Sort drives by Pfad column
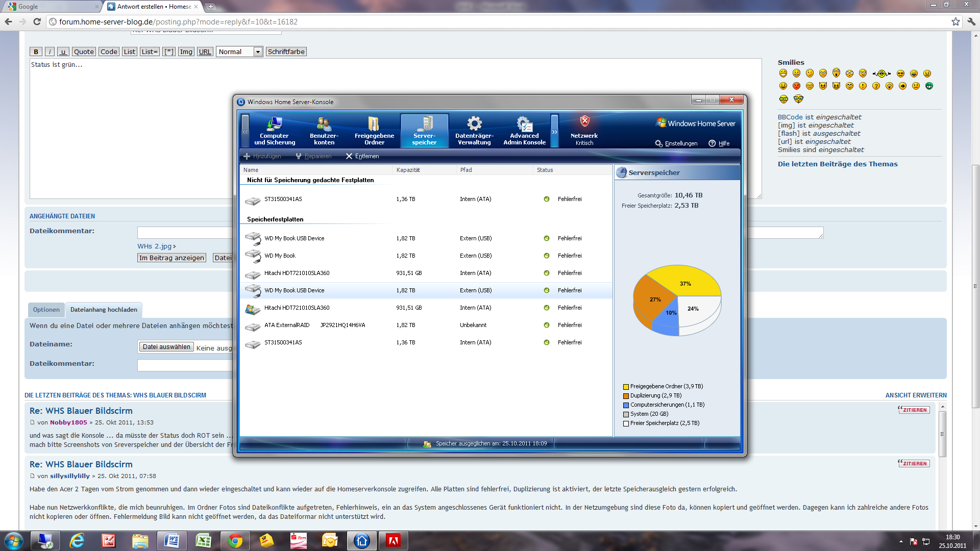This screenshot has height=551, width=980. tap(495, 170)
